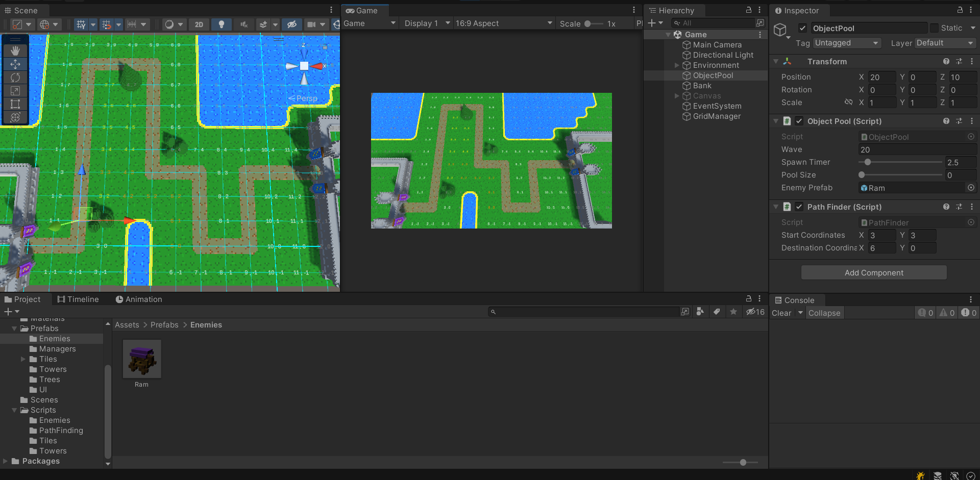Click Project search by label icon

pyautogui.click(x=717, y=312)
